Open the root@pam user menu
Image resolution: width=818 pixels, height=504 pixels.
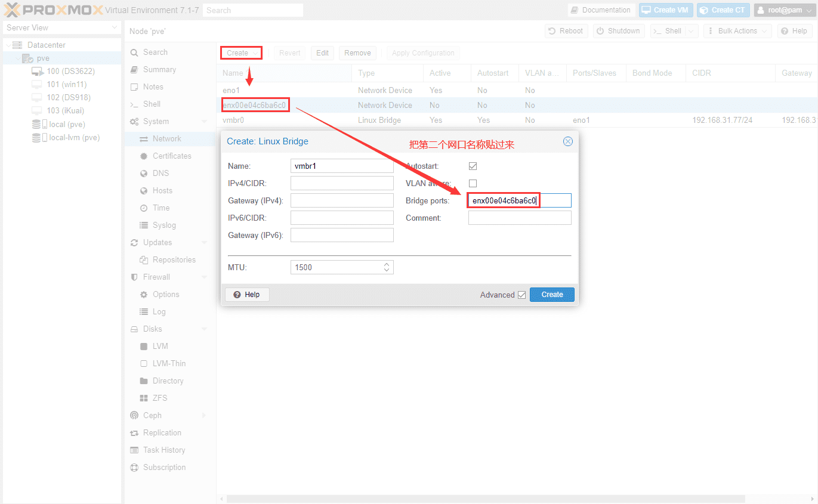[x=784, y=10]
